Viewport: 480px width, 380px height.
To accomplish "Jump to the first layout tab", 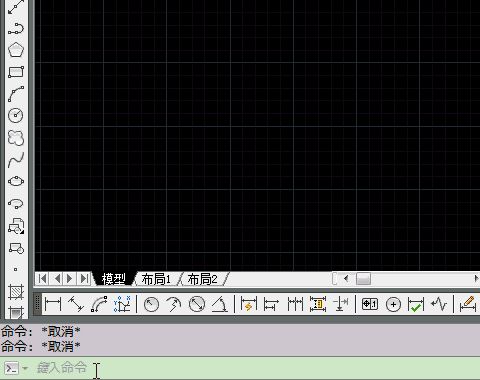I will pyautogui.click(x=42, y=279).
